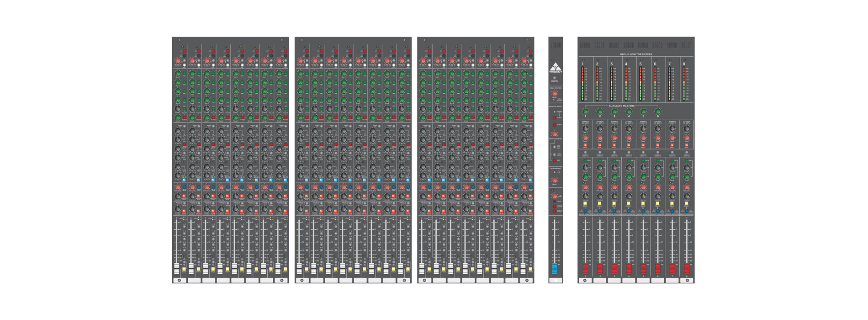Image resolution: width=868 pixels, height=320 pixels.
Task: Click the Solo Master level knob
Action: coord(555,94)
